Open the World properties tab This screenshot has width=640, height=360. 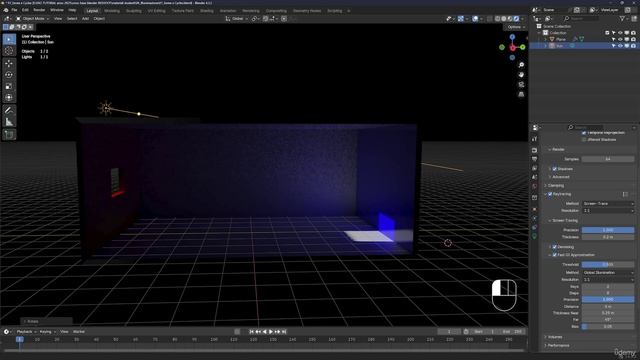pyautogui.click(x=535, y=186)
